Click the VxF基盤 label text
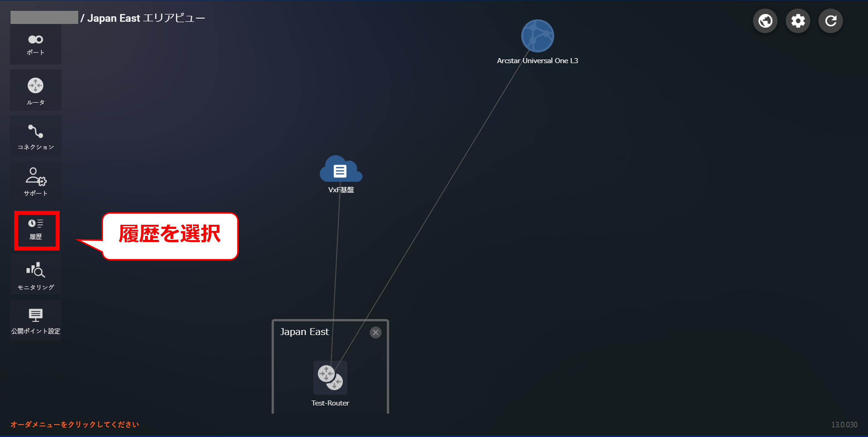 (341, 190)
